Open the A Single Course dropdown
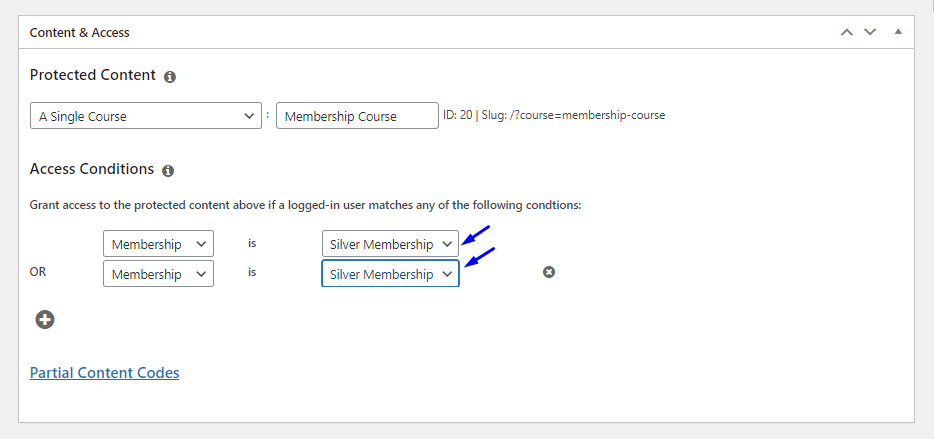The width and height of the screenshot is (934, 439). 146,116
